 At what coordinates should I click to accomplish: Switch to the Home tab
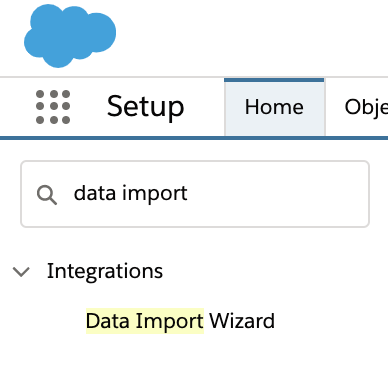tap(274, 107)
